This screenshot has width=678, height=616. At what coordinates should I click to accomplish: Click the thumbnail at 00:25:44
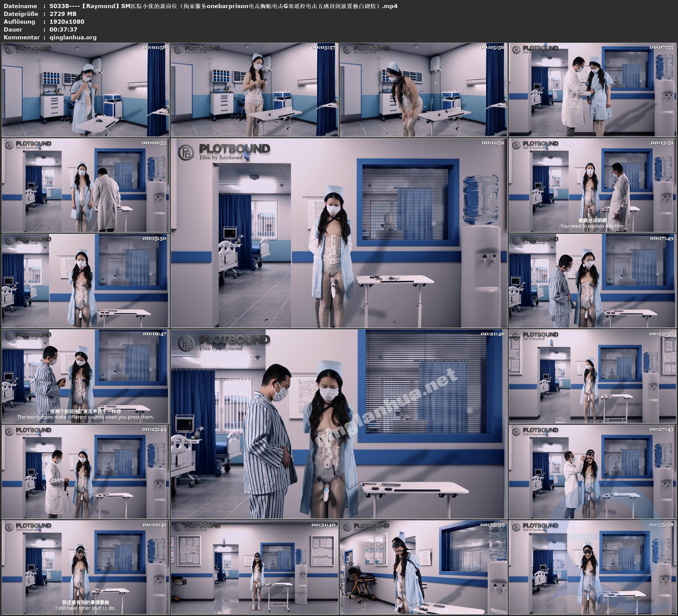coord(85,471)
